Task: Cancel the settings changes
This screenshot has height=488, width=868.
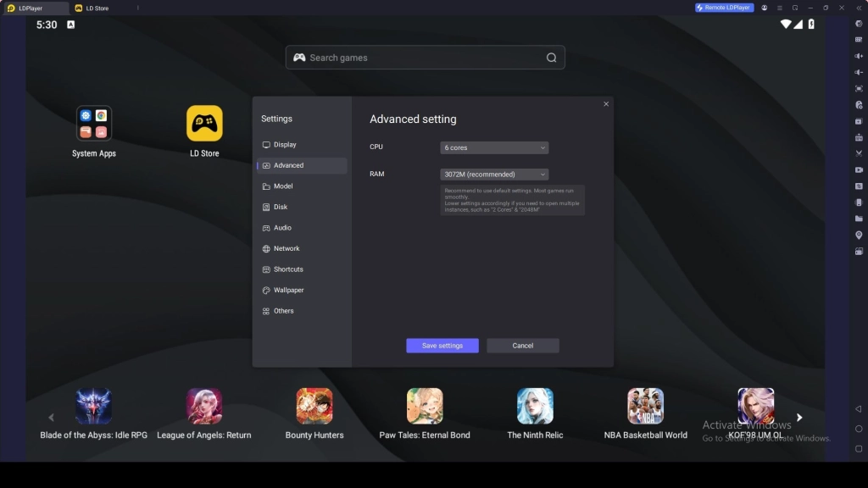Action: [x=523, y=345]
